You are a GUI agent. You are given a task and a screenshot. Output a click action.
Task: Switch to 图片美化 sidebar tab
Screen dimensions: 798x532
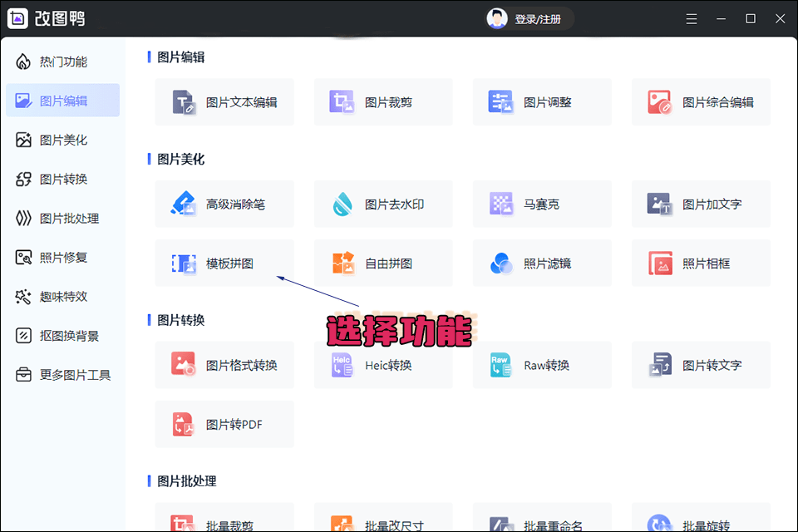point(62,140)
